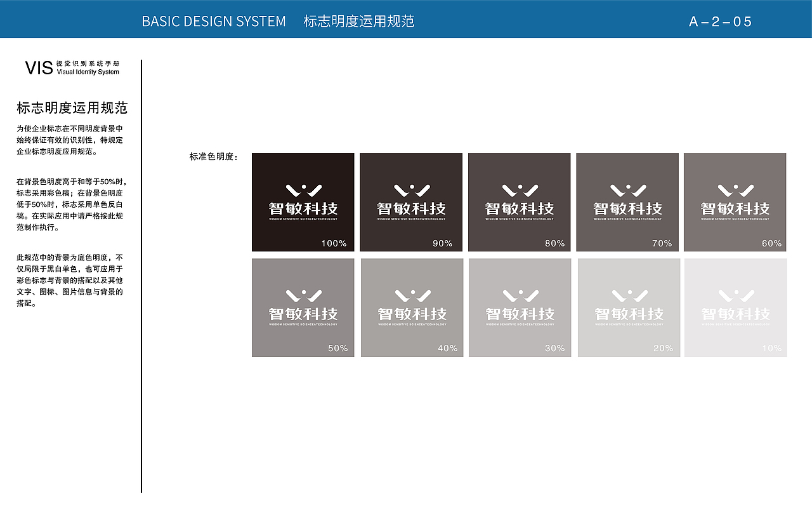The image size is (812, 508).
Task: Click the WISDOM SENSITIVE tagline in the 50% swatch
Action: click(x=303, y=324)
